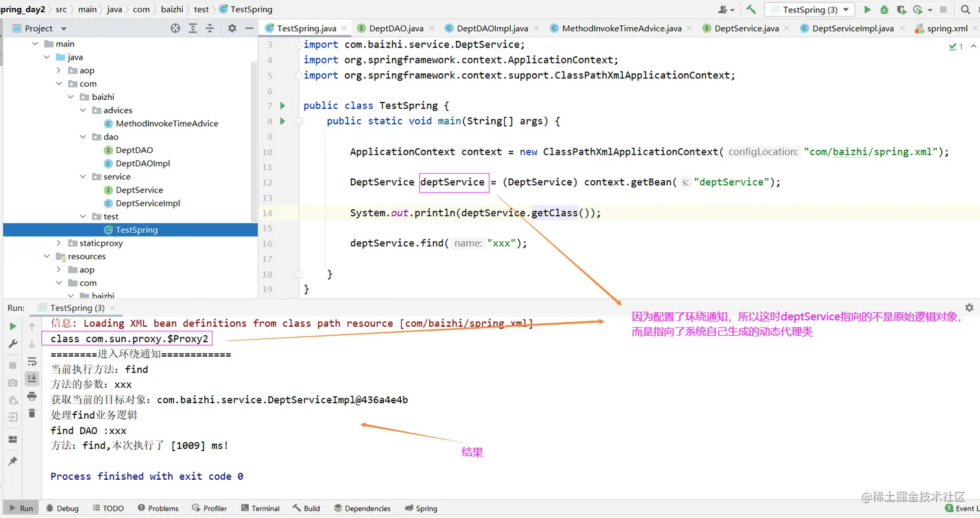980x518 pixels.
Task: Open the Terminal tool window
Action: (x=259, y=508)
